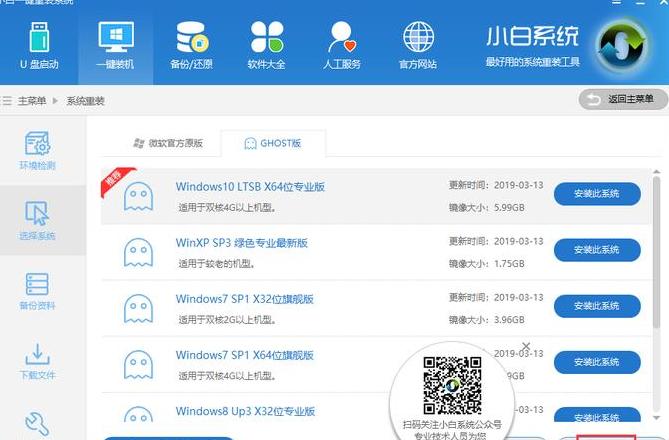Image resolution: width=669 pixels, height=440 pixels.
Task: Click the scrollbar down arrow
Action: point(657,418)
